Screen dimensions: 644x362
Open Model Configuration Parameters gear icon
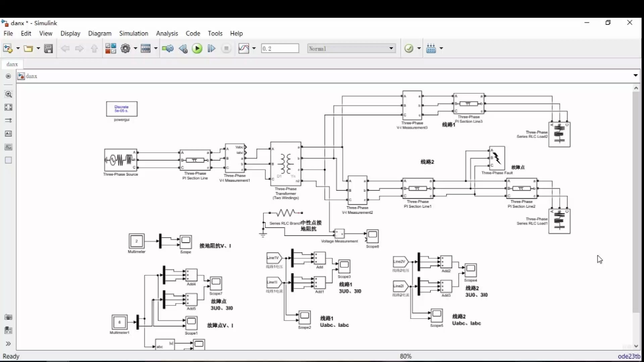tap(125, 49)
